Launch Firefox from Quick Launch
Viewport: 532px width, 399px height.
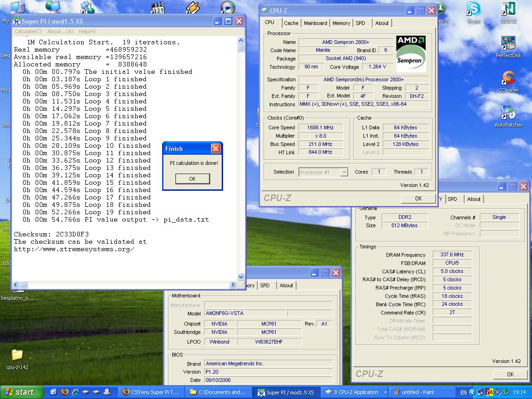(x=65, y=392)
